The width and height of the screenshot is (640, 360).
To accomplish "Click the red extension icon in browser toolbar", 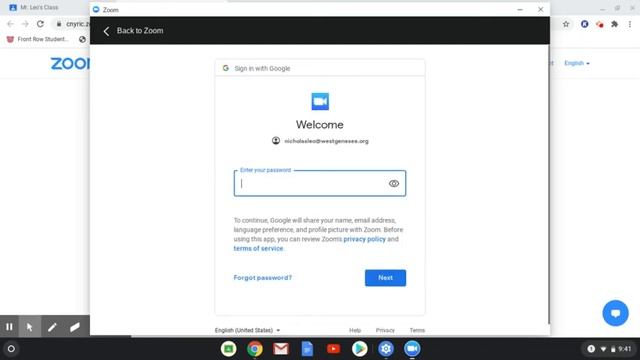I will tap(599, 24).
